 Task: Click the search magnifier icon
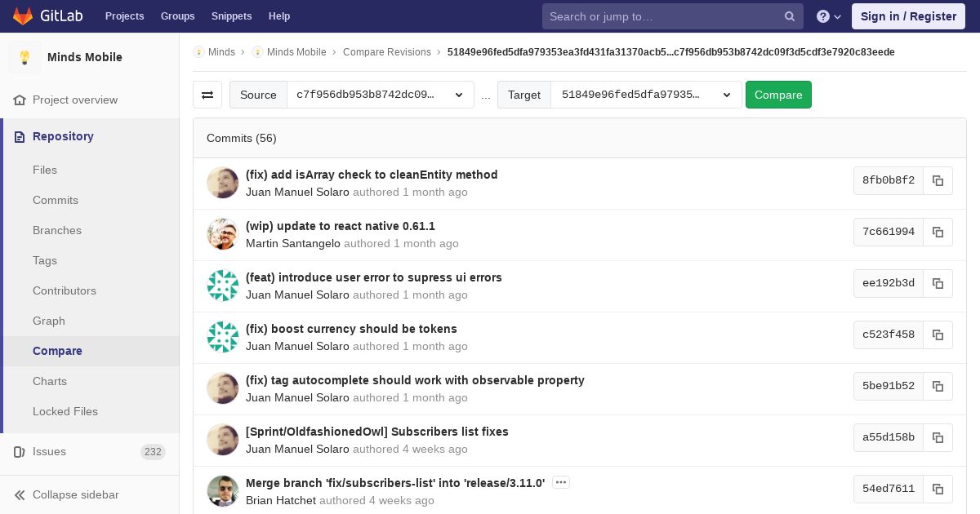[789, 16]
